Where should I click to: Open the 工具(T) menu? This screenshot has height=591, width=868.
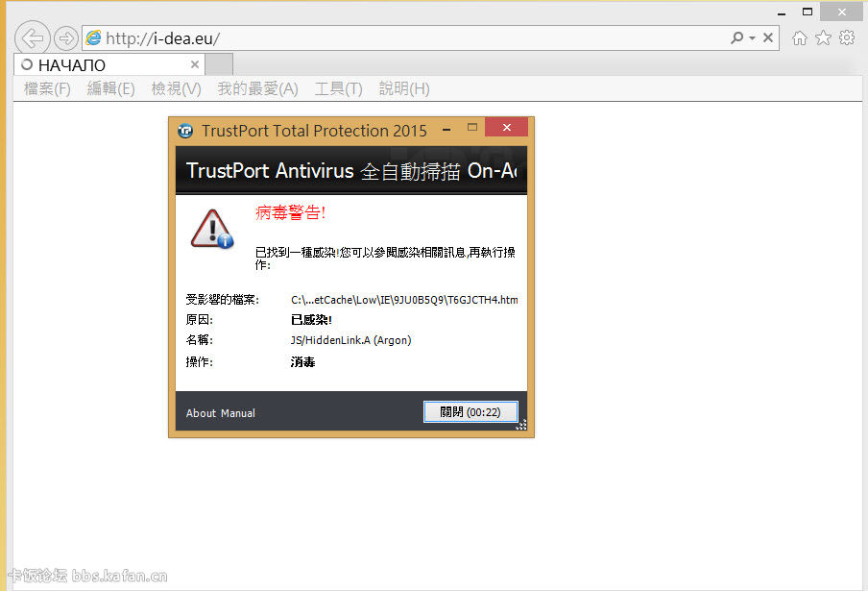coord(338,88)
